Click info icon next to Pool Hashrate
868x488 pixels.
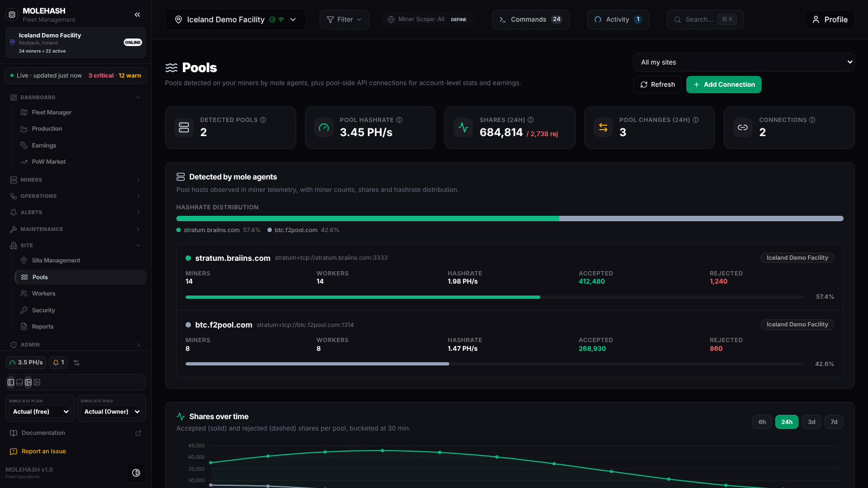pyautogui.click(x=399, y=120)
